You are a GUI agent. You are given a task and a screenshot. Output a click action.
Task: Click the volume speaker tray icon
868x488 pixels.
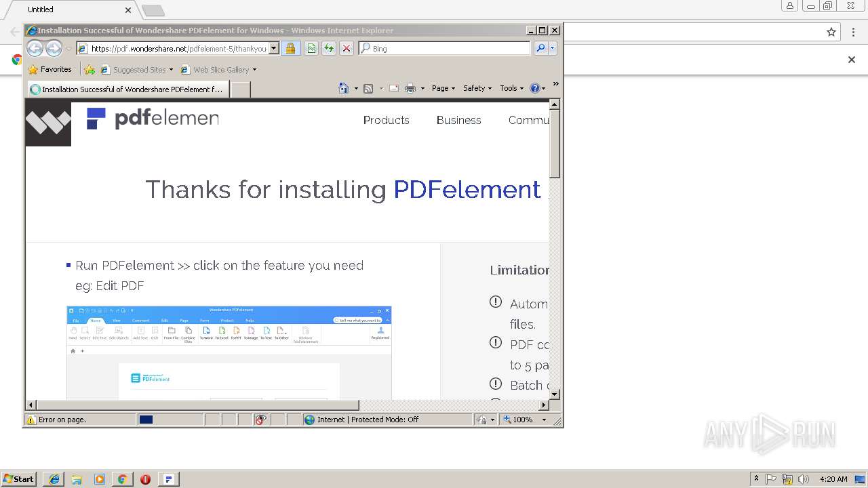[804, 479]
